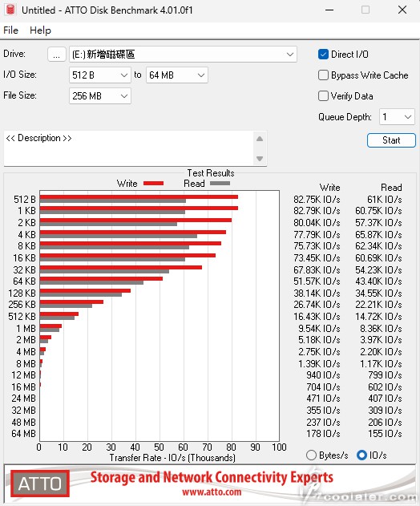This screenshot has width=420, height=506.
Task: Click the gray Read legend swatch
Action: click(220, 184)
